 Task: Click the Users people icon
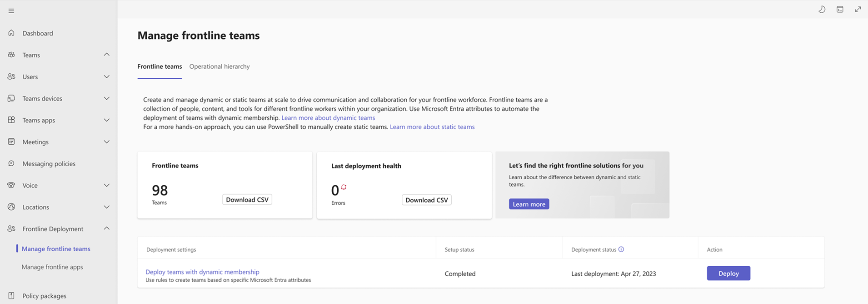pyautogui.click(x=11, y=76)
